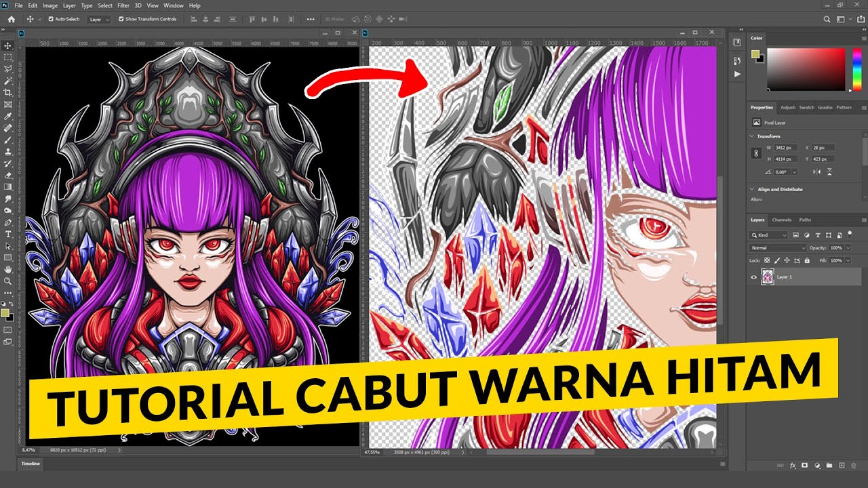Click the foreground color swatch in Color panel

tap(755, 54)
